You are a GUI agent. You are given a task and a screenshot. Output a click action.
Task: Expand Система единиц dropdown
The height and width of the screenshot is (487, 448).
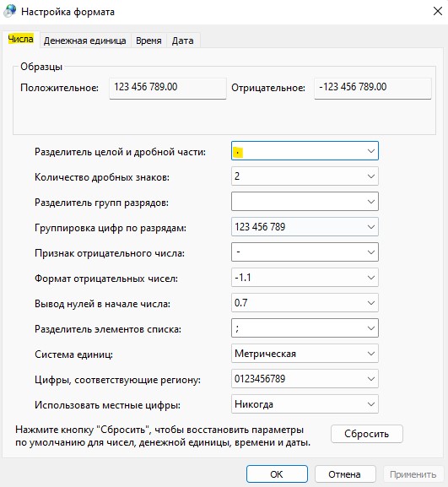(x=305, y=354)
